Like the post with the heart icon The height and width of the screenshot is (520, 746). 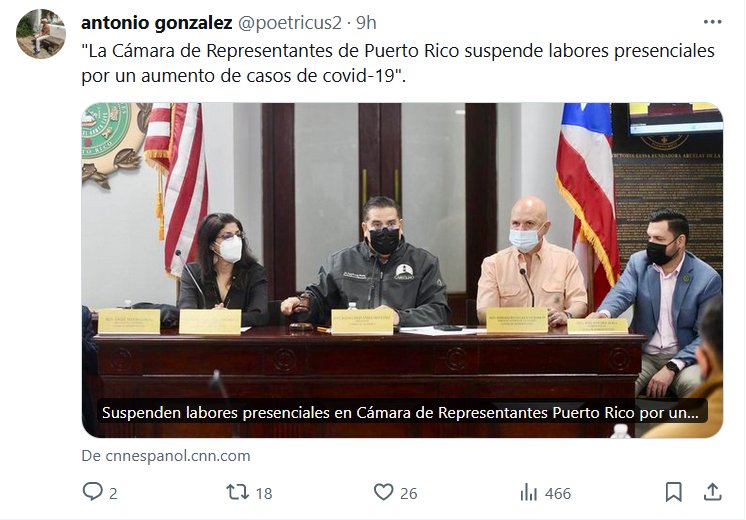coord(383,492)
